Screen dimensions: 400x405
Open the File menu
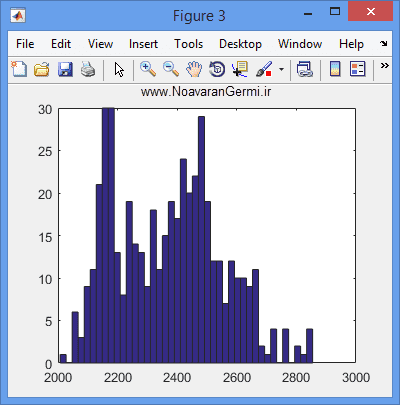25,44
